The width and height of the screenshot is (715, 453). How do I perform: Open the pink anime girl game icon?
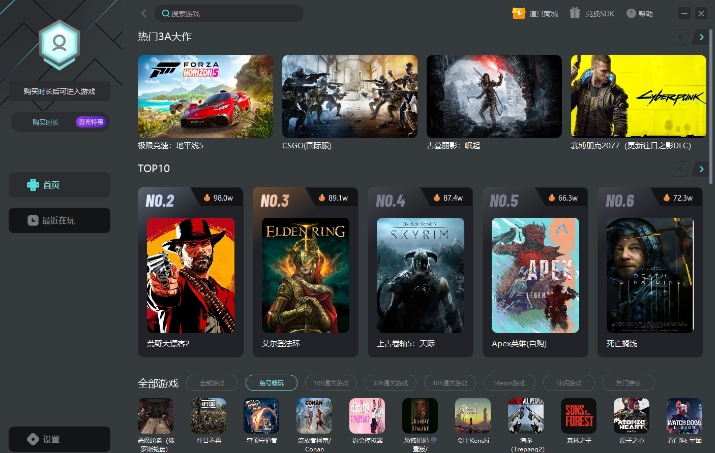(x=367, y=416)
